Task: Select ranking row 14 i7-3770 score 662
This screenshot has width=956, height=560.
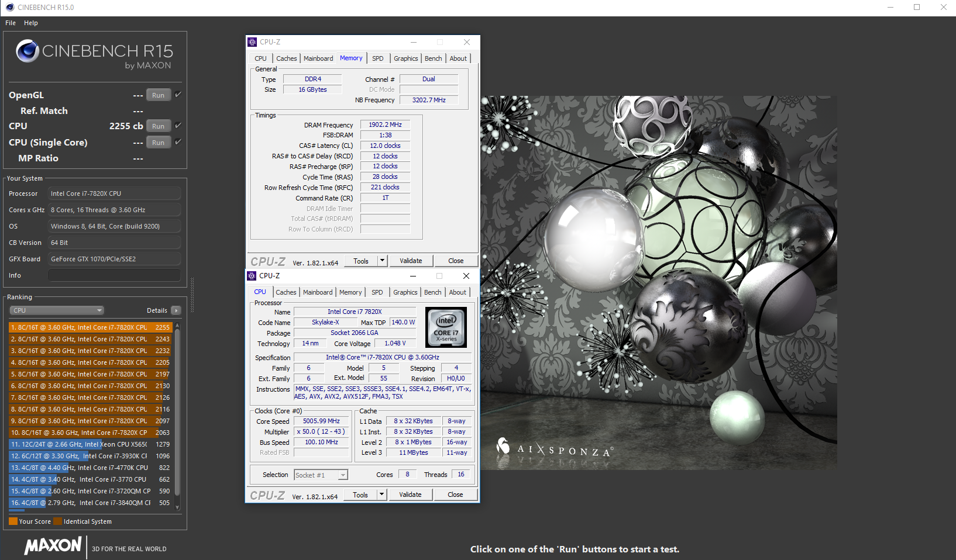Action: click(x=90, y=479)
